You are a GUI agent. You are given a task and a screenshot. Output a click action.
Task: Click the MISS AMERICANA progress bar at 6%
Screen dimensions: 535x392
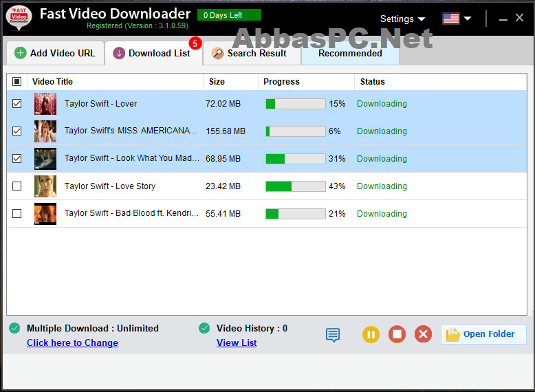(x=296, y=131)
